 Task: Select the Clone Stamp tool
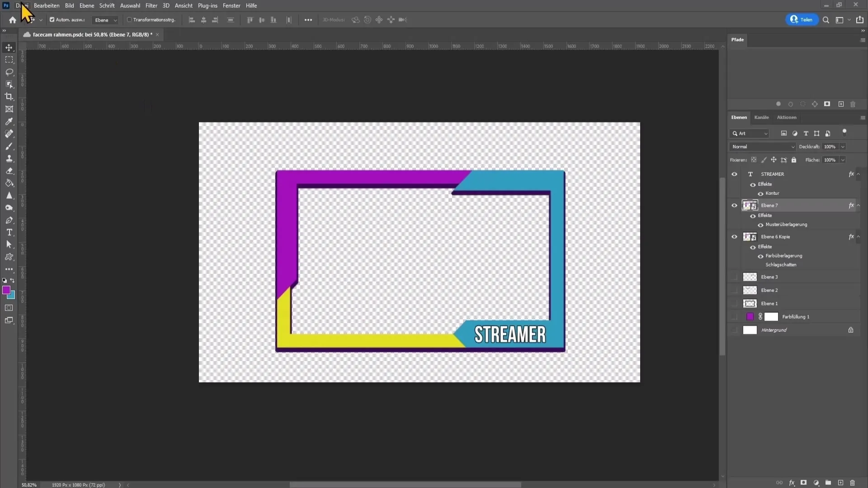[9, 159]
